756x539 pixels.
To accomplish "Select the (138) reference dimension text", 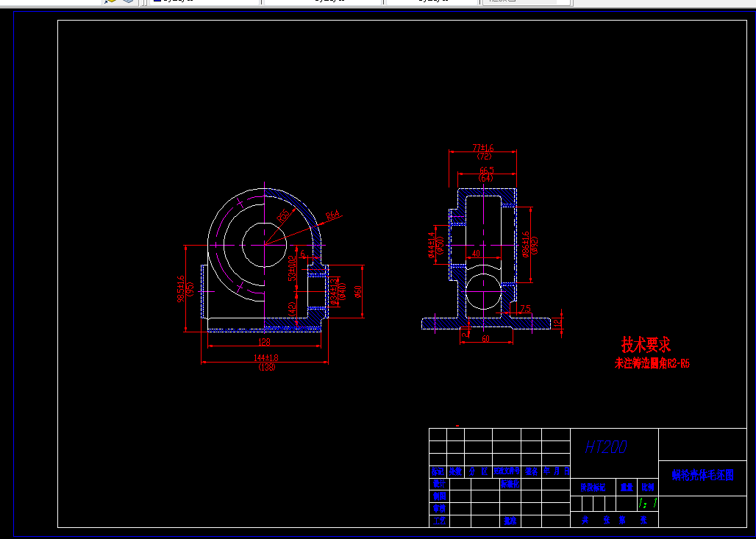I will (267, 368).
